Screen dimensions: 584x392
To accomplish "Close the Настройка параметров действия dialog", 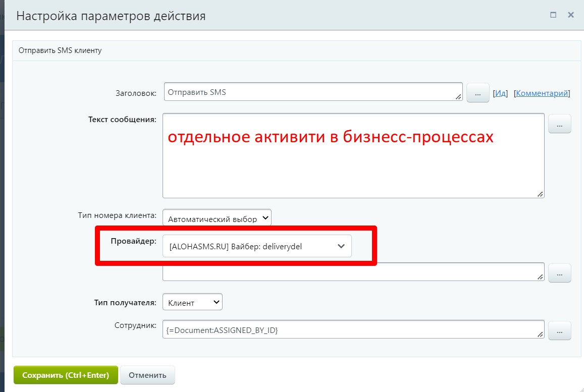I will coord(571,15).
